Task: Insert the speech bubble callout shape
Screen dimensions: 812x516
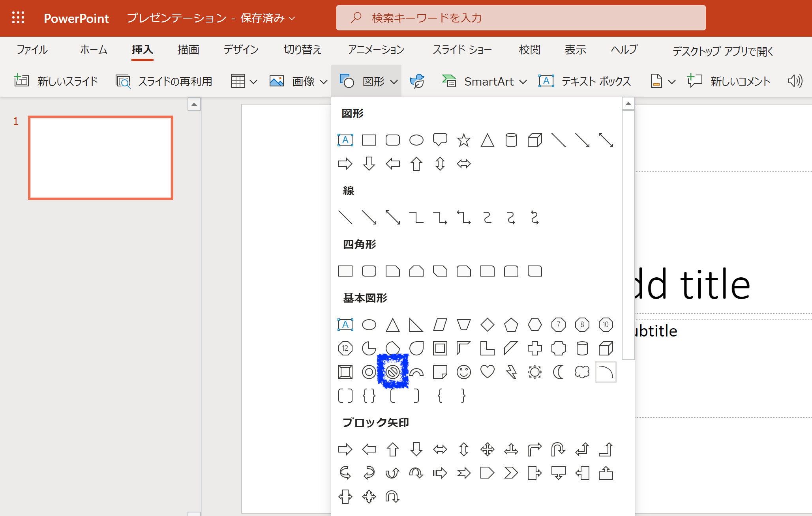Action: 440,140
